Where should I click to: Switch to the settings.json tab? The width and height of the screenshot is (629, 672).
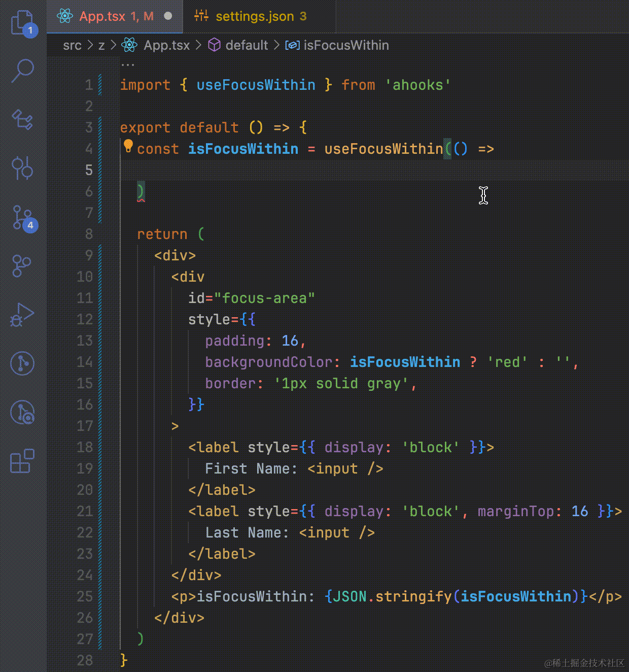251,16
